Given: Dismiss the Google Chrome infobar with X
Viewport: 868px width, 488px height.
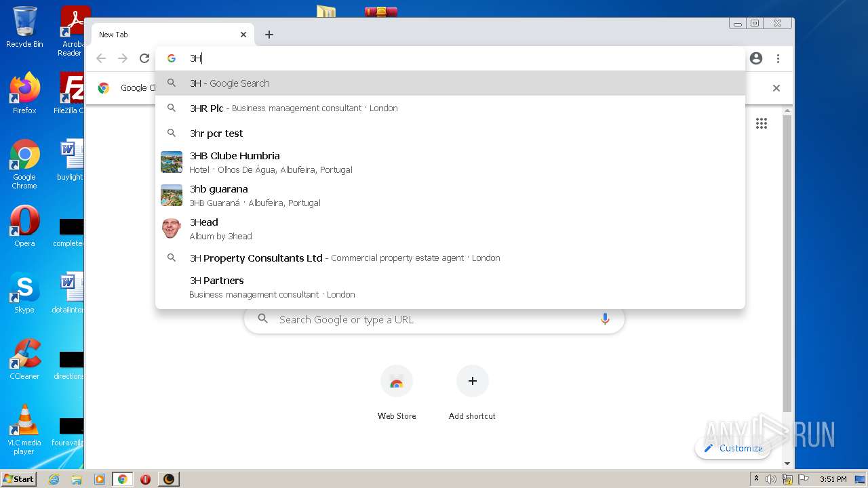Looking at the screenshot, I should [776, 88].
